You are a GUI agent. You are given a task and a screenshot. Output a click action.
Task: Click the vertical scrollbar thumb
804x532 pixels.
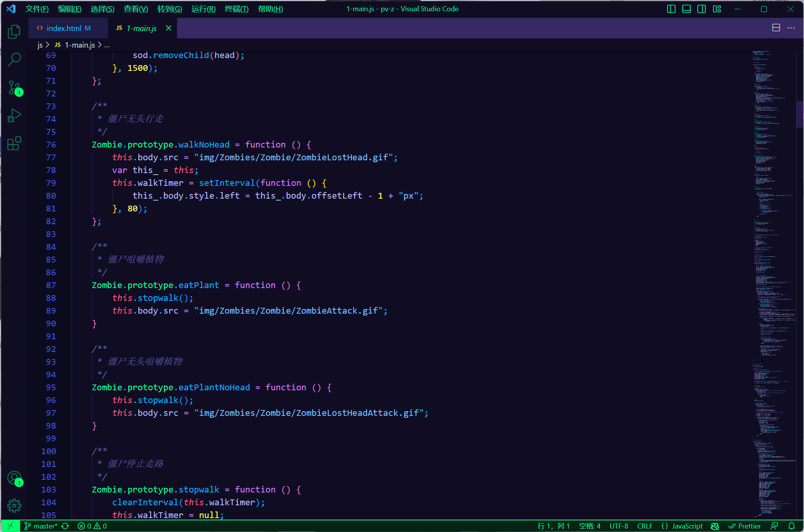click(800, 114)
